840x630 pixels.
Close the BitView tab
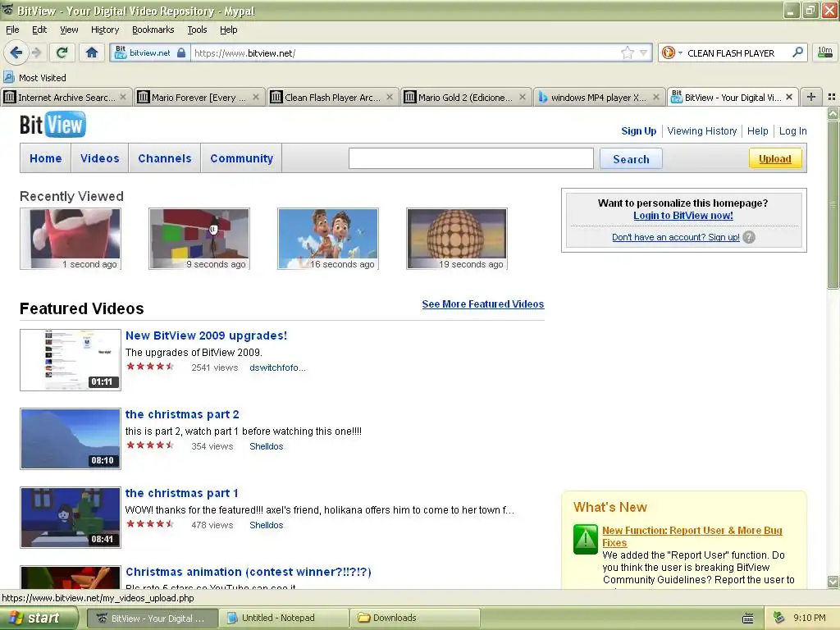coord(789,97)
